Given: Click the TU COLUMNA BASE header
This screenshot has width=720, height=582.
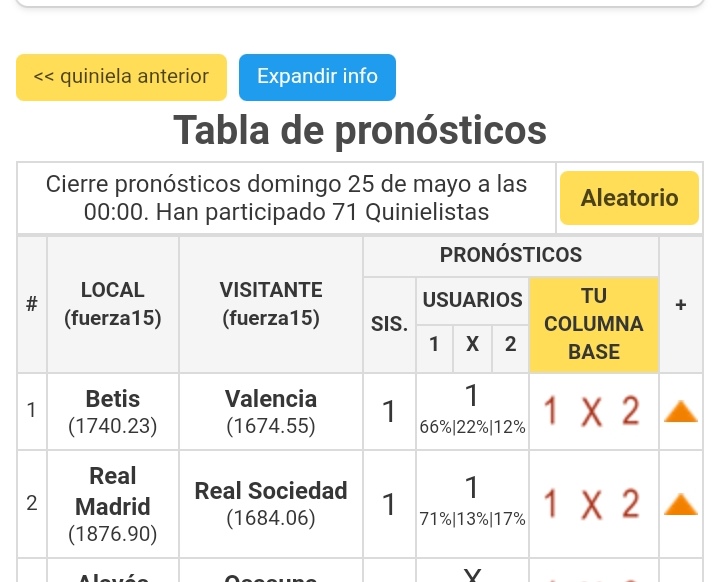Looking at the screenshot, I should click(594, 324).
